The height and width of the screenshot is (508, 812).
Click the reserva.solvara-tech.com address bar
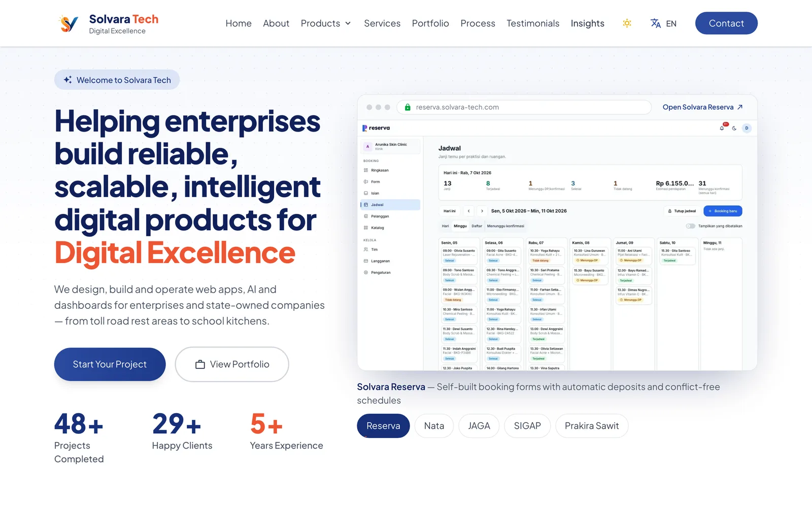coord(524,107)
